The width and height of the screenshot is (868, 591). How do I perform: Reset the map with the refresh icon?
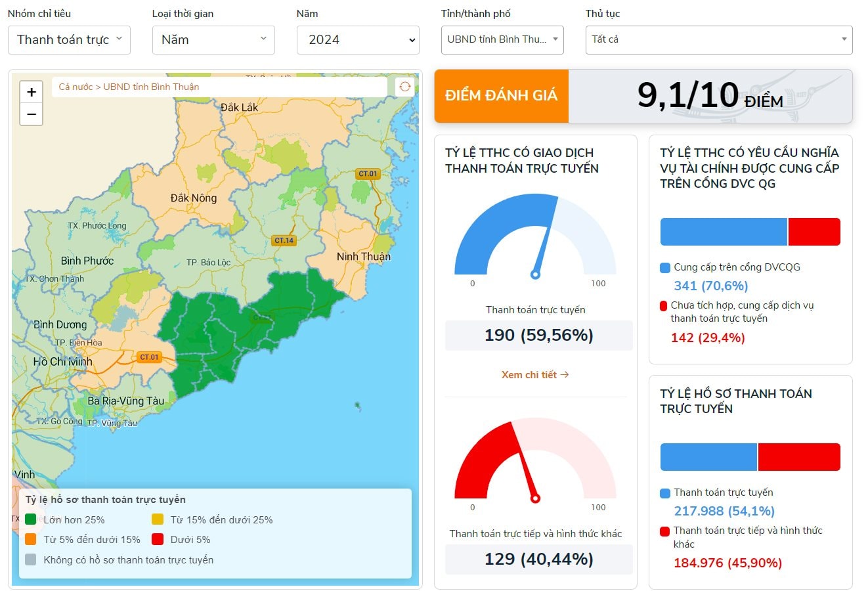[x=405, y=87]
